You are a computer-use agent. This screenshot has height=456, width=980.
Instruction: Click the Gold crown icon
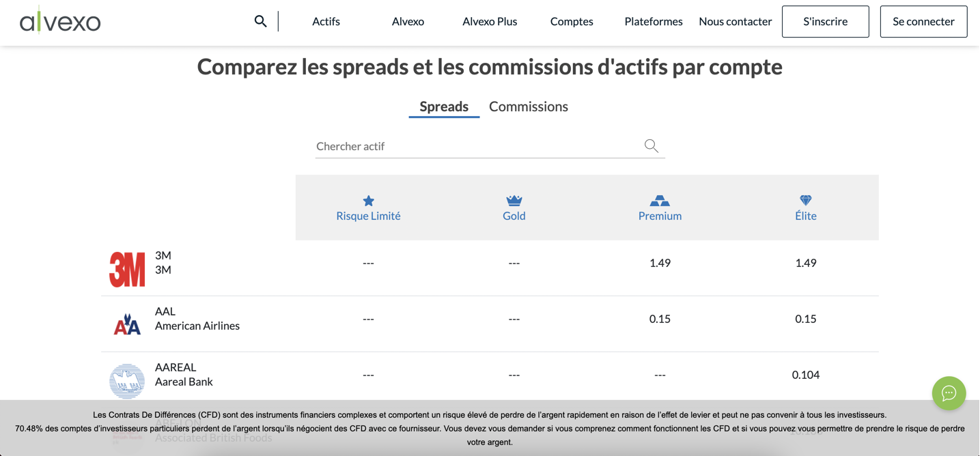point(514,200)
